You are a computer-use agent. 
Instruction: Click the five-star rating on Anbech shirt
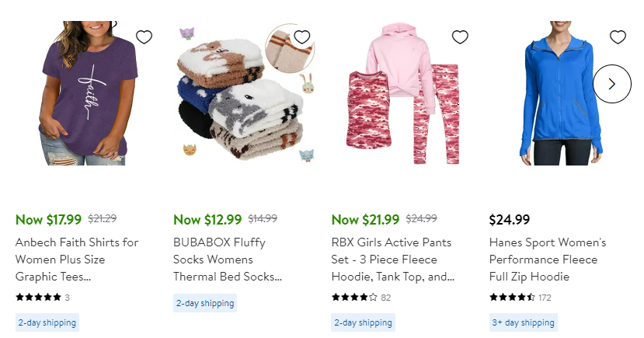(x=38, y=297)
